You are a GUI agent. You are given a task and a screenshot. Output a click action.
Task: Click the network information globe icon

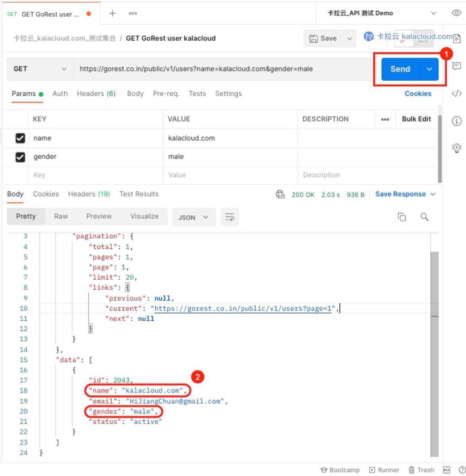pyautogui.click(x=280, y=194)
